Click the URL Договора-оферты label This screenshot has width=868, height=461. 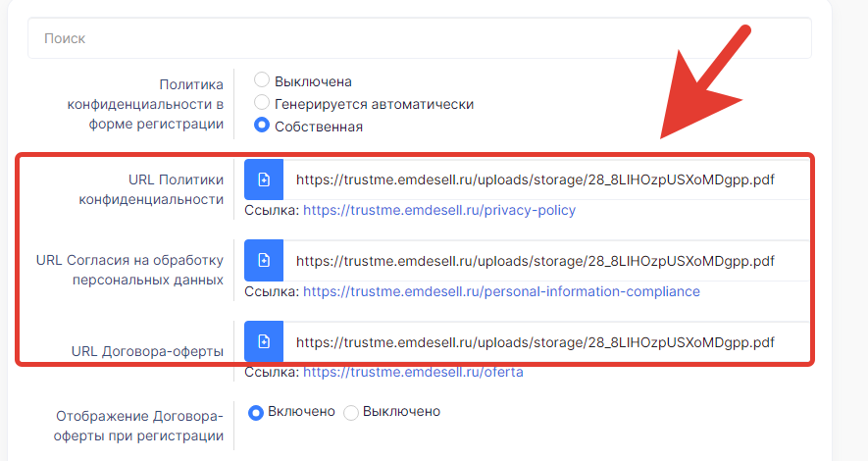(x=147, y=351)
